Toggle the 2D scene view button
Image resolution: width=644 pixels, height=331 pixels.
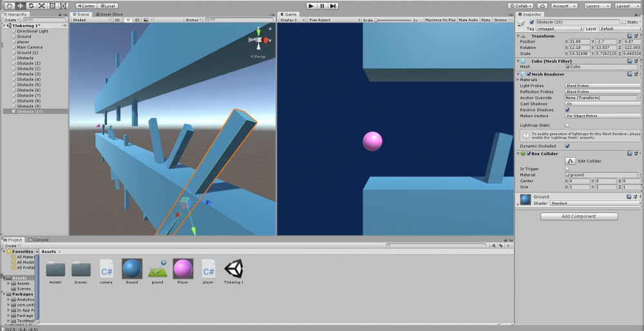coord(117,20)
